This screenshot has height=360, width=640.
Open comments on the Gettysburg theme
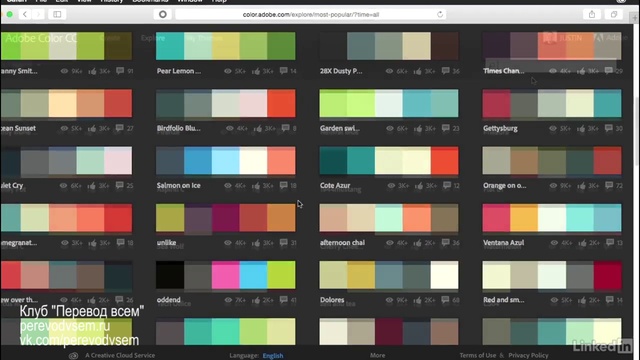(609, 128)
